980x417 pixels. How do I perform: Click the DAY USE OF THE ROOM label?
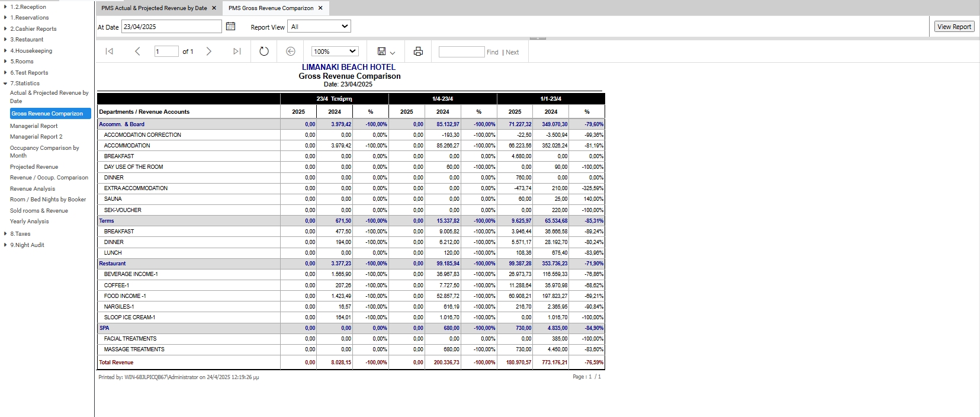coord(133,167)
